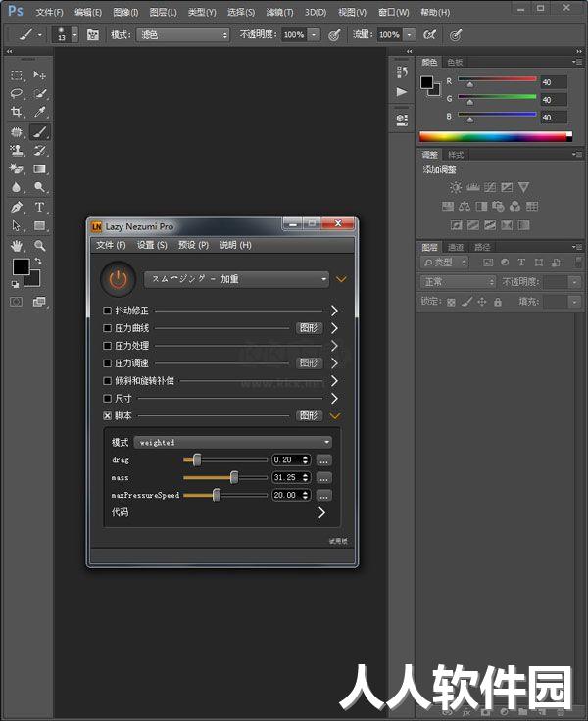Select the Move tool
588x721 pixels.
tap(39, 75)
